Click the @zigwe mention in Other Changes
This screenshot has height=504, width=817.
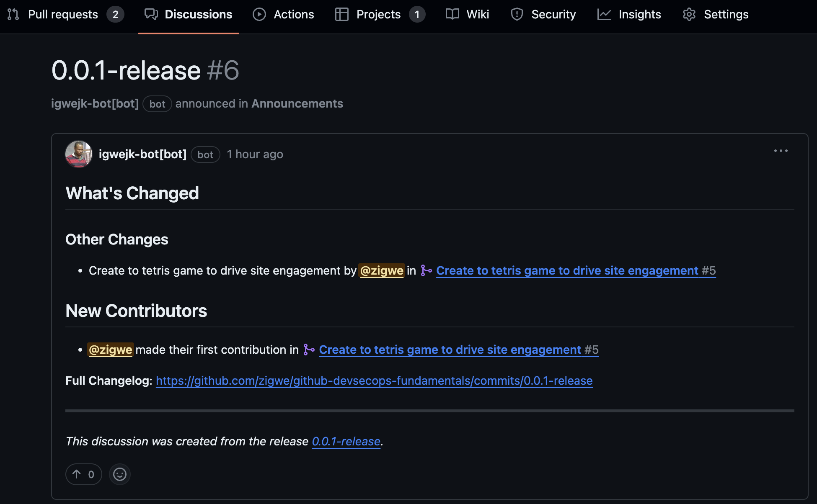(382, 270)
